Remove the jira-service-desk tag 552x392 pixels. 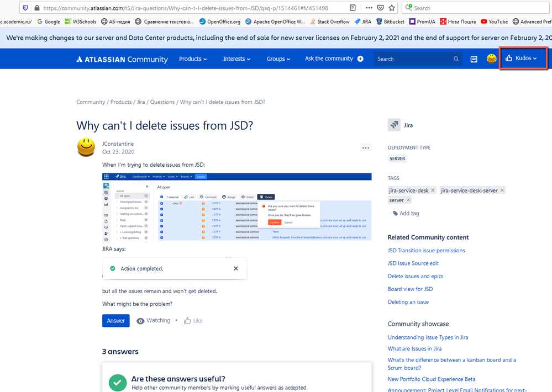433,190
